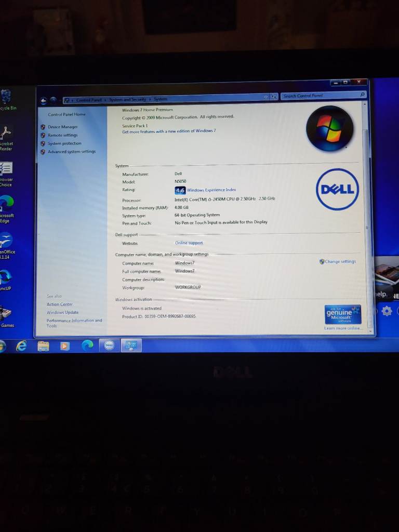The width and height of the screenshot is (399, 532).
Task: Click the model value N5050
Action: pyautogui.click(x=180, y=181)
